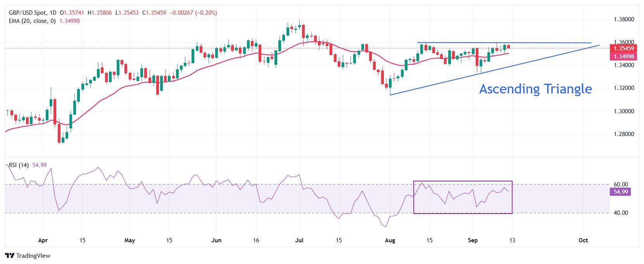Click the 1.30000 price axis label
644x264 pixels.
(x=624, y=111)
